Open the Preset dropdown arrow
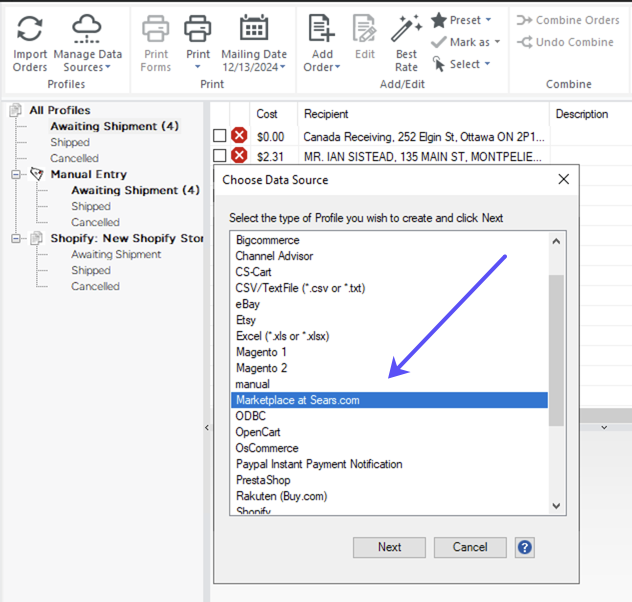Screen dimensions: 632x602 pyautogui.click(x=489, y=20)
